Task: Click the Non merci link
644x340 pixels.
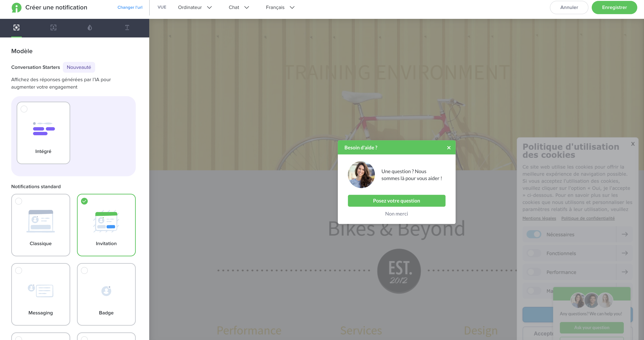Action: point(396,214)
